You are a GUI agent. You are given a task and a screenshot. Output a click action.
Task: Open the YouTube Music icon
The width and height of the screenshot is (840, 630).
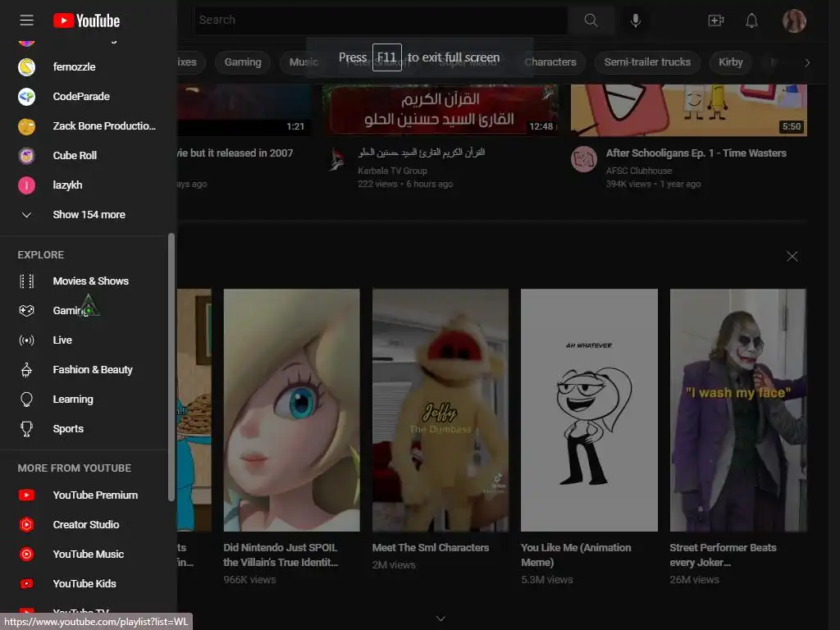26,554
